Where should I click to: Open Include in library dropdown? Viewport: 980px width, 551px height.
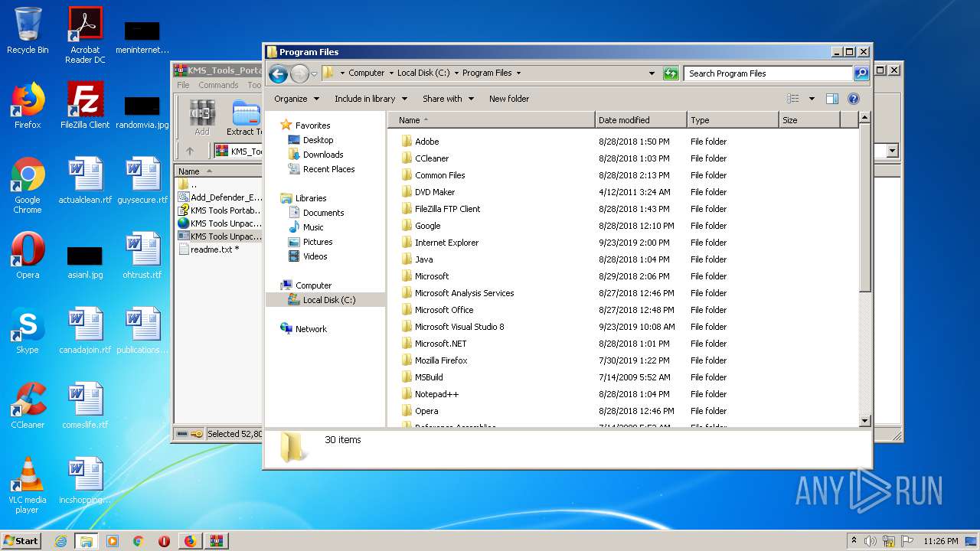pos(371,99)
